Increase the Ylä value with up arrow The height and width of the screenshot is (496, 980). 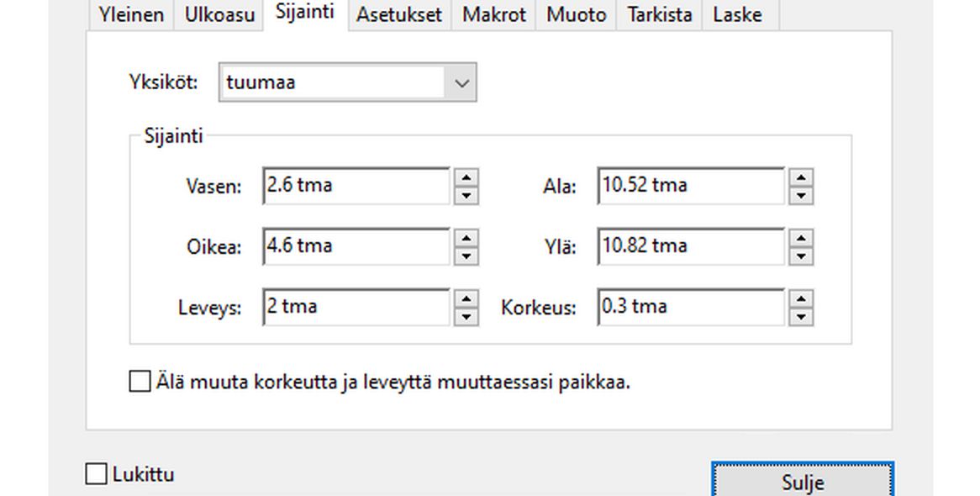801,240
